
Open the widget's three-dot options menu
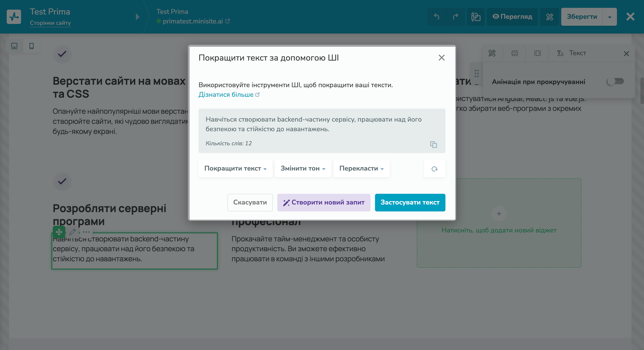point(86,232)
